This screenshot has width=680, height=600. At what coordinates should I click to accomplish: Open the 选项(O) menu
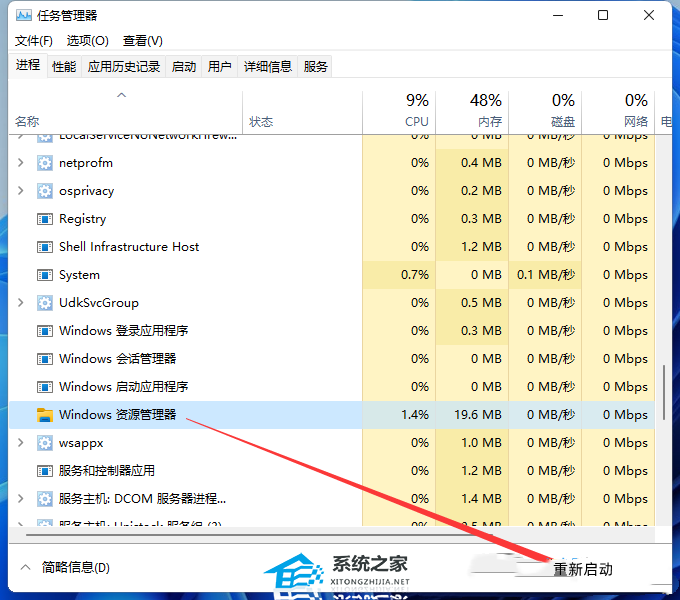[88, 41]
